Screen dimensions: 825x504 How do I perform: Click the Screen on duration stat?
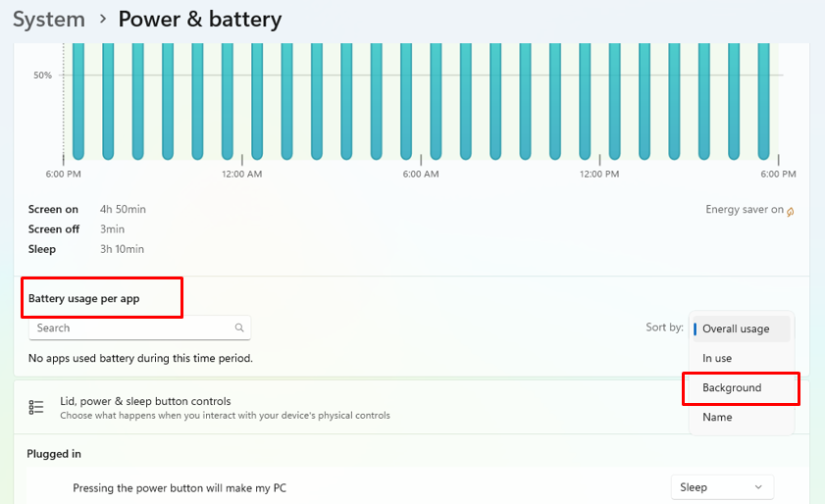tap(123, 210)
